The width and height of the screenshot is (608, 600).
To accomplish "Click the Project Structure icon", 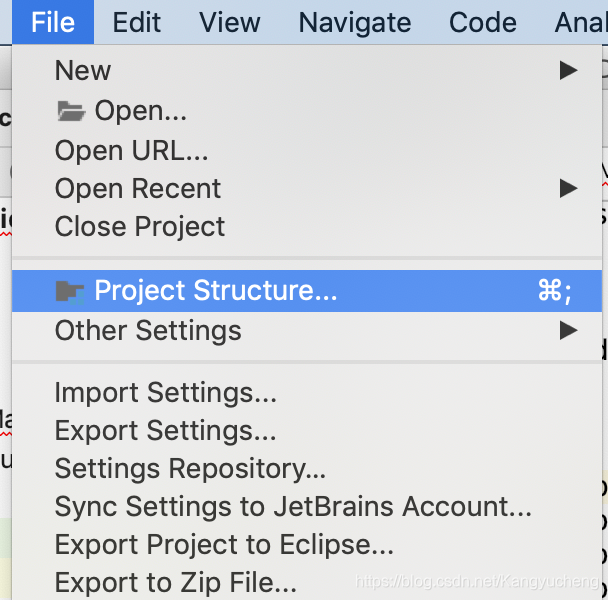I will [x=70, y=291].
